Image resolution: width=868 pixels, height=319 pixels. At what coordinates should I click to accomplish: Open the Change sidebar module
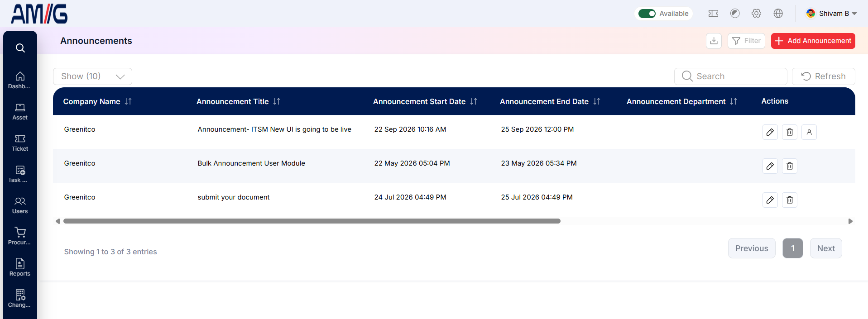[20, 299]
